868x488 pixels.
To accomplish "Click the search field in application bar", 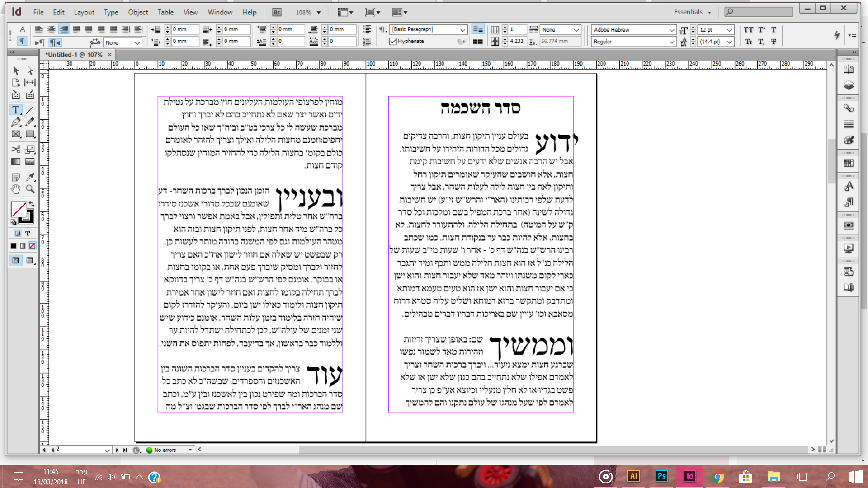I will [759, 12].
